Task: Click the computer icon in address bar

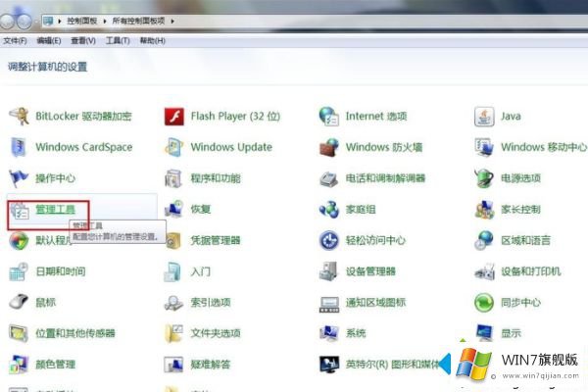Action: point(48,21)
